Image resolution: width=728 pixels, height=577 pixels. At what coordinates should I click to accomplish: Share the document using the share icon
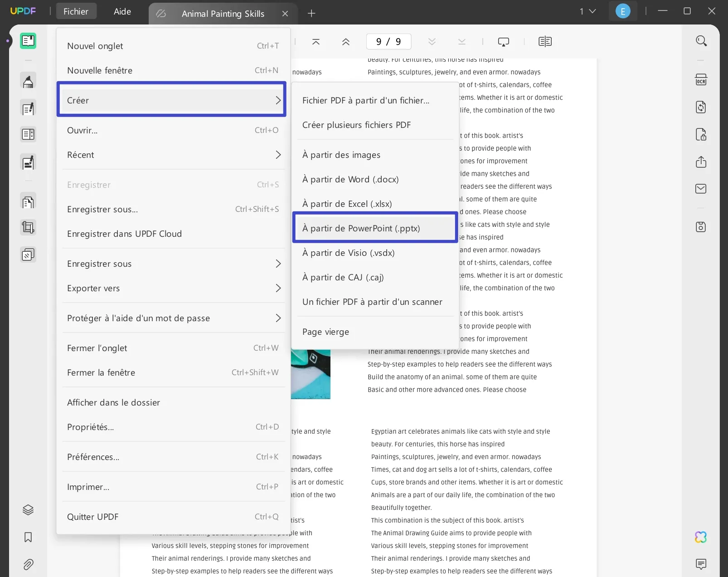click(701, 162)
